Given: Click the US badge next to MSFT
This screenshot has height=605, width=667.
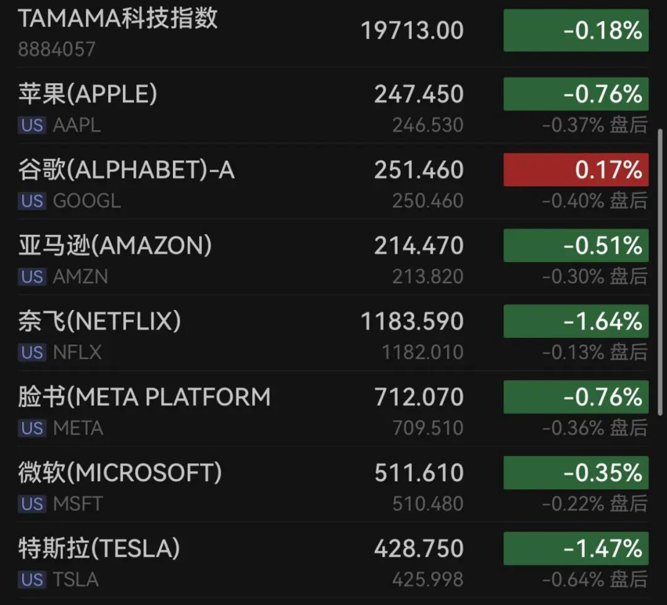Looking at the screenshot, I should click(x=32, y=504).
